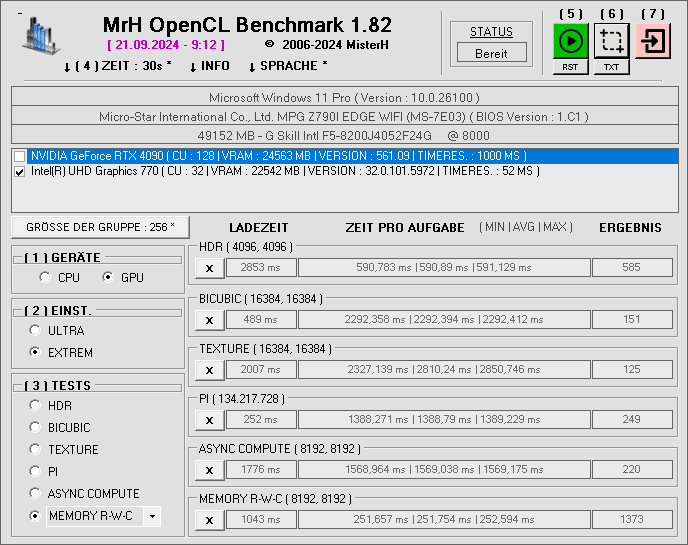Click the Microsoft Windows 11 Pro info row
The width and height of the screenshot is (688, 545).
pos(345,97)
